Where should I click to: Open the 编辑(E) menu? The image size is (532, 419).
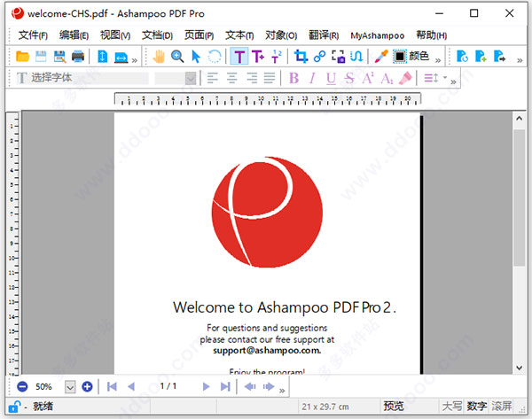tap(74, 35)
